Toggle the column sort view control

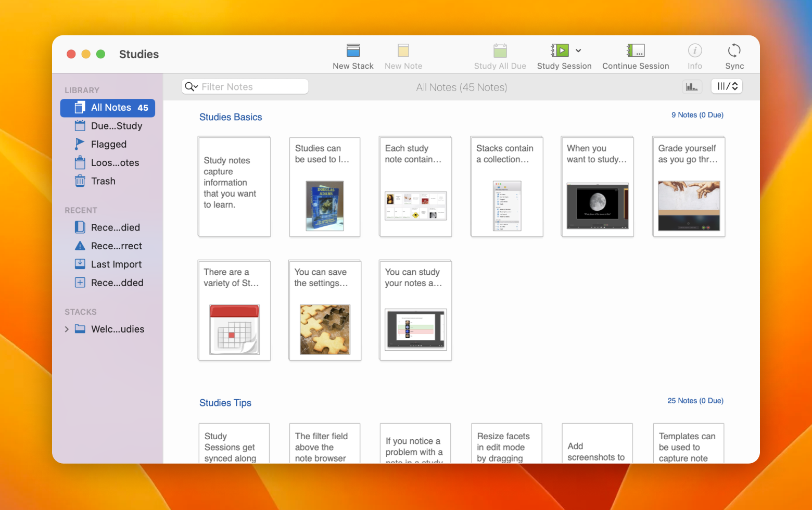727,86
